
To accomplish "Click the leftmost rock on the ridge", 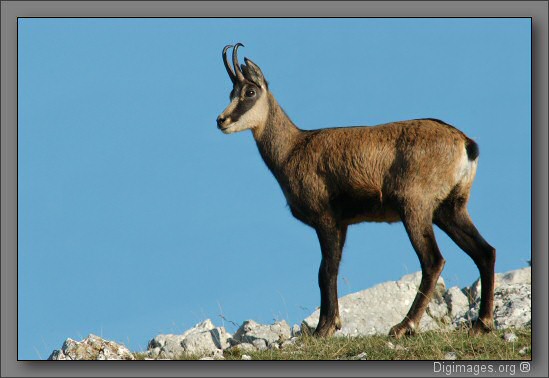I will [x=91, y=348].
